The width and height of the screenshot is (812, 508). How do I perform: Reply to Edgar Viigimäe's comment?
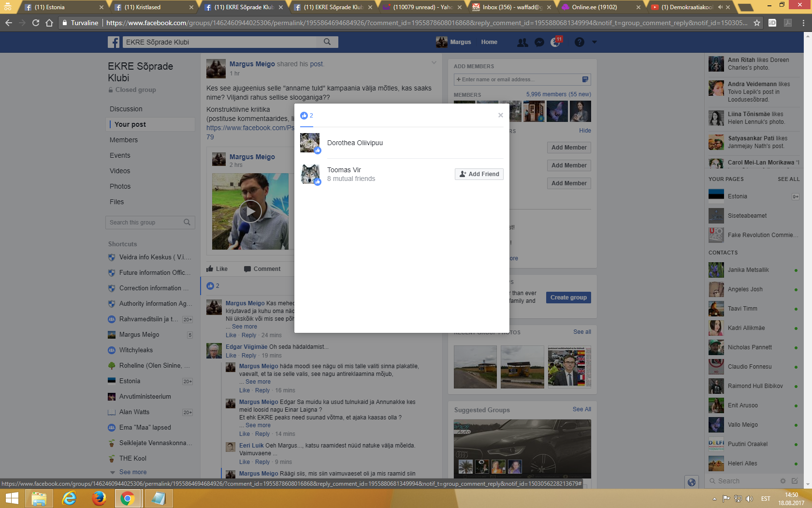(x=248, y=356)
